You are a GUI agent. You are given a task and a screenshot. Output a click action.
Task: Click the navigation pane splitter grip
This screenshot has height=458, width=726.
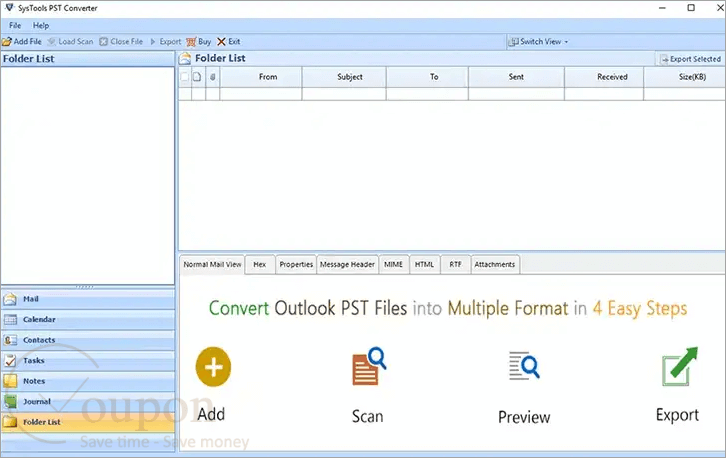pyautogui.click(x=84, y=287)
